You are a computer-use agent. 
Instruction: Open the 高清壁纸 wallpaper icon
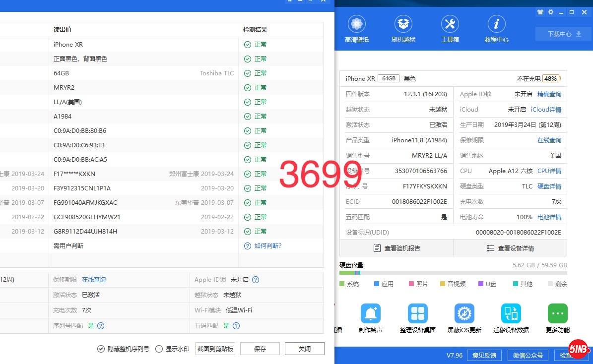[x=357, y=24]
